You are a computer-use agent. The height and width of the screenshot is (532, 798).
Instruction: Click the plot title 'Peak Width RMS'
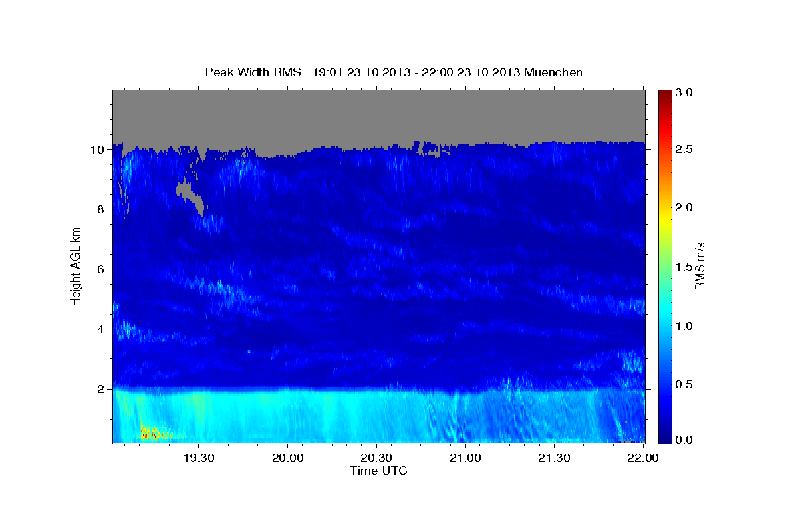[253, 72]
